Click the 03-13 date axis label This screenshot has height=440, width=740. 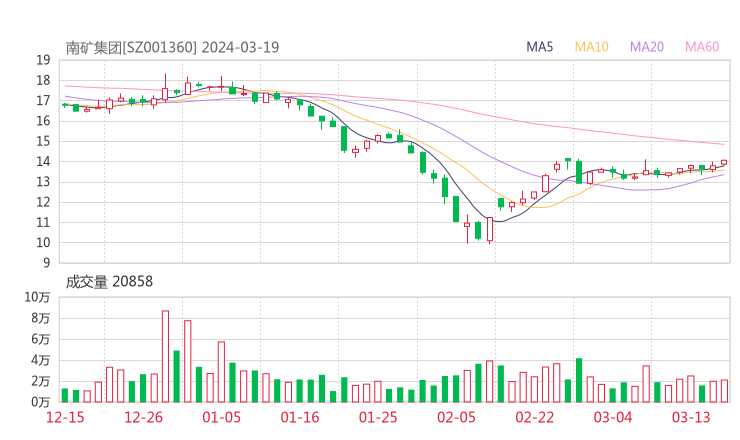coord(691,417)
